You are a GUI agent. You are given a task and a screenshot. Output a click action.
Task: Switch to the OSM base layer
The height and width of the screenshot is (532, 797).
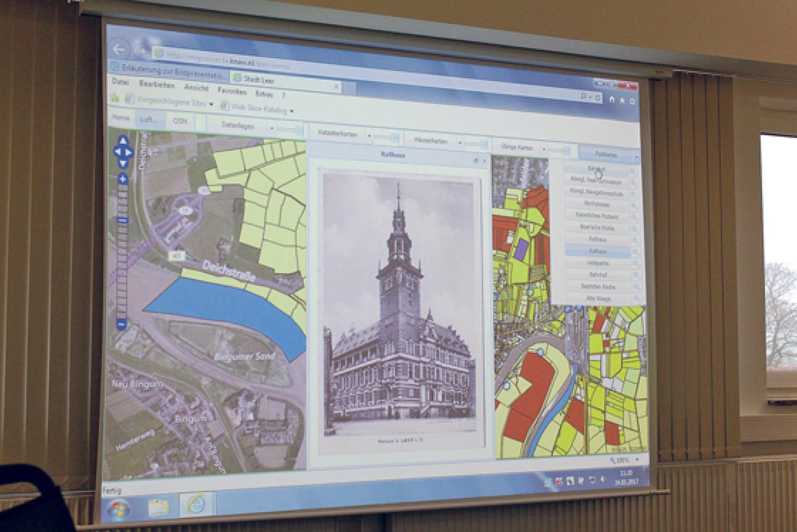[179, 121]
